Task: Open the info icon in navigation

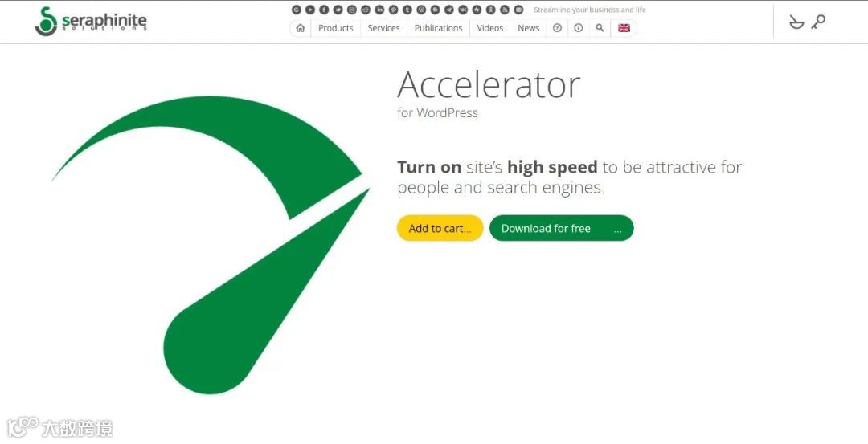Action: [x=579, y=28]
